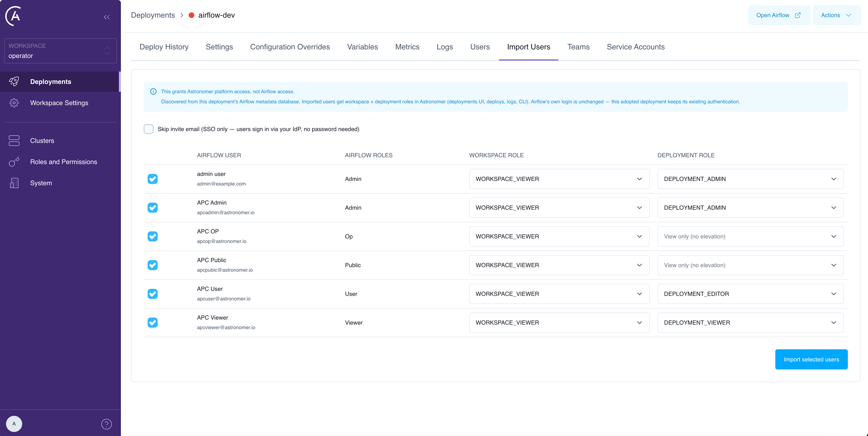Open deployment role dropdown for APC Public

click(x=750, y=265)
